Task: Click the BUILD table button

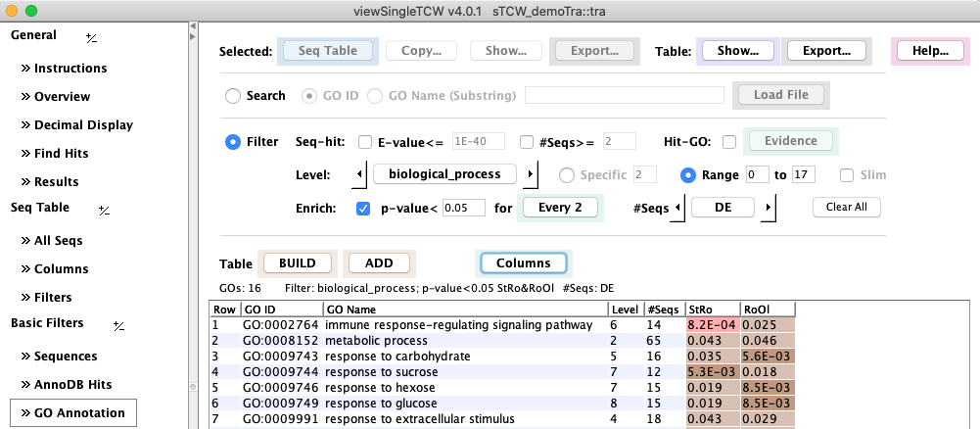Action: [x=297, y=263]
